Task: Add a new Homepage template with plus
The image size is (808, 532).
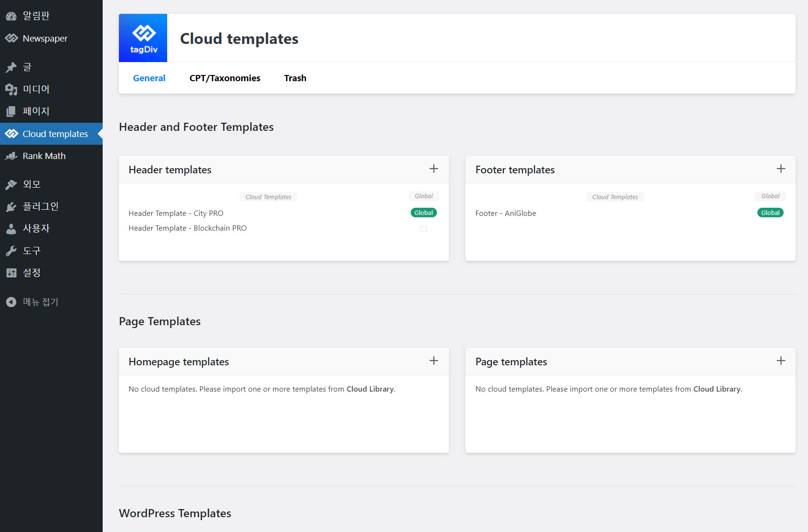Action: pyautogui.click(x=434, y=361)
